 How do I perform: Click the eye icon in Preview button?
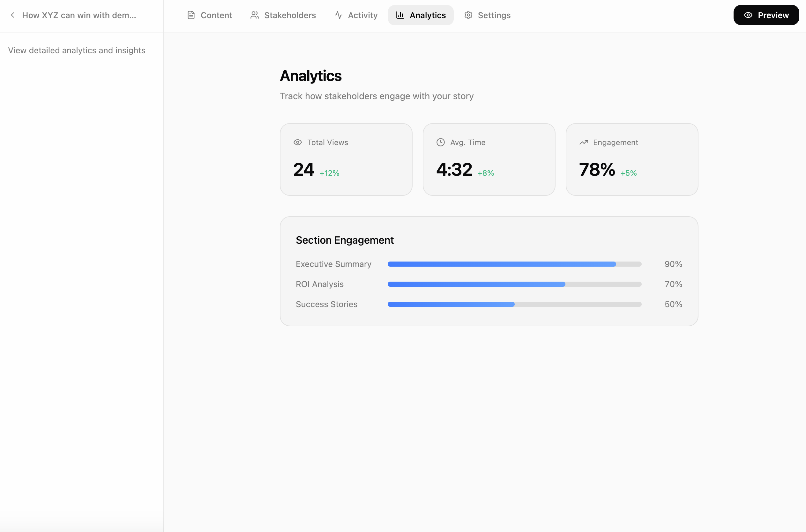coord(748,15)
